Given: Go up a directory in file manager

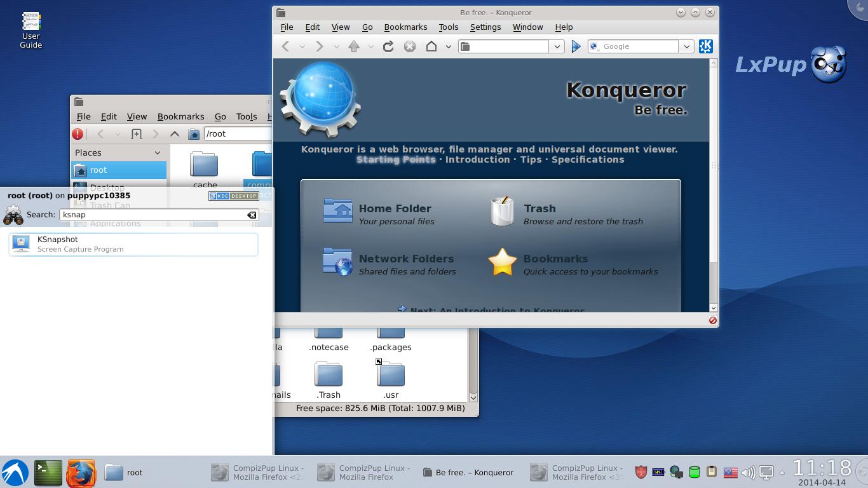Looking at the screenshot, I should coord(175,134).
